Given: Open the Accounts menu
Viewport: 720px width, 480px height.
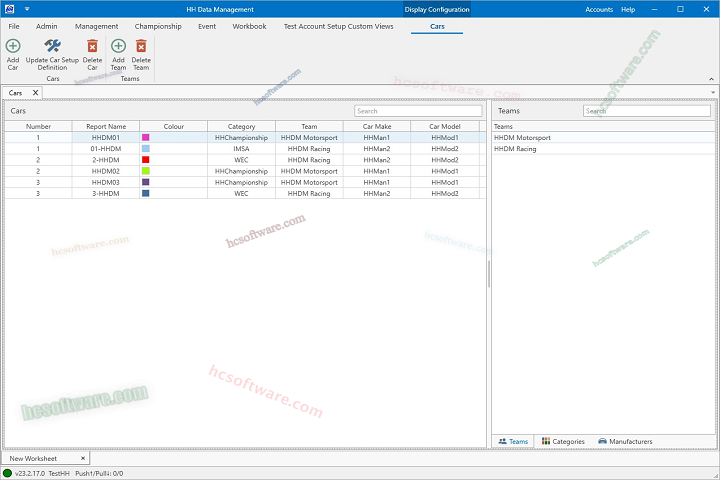Looking at the screenshot, I should 599,9.
